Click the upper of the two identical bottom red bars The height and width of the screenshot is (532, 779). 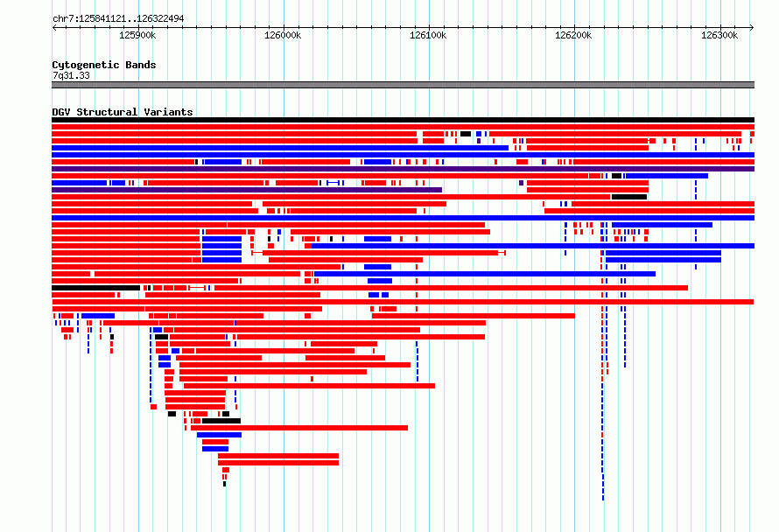[278, 456]
